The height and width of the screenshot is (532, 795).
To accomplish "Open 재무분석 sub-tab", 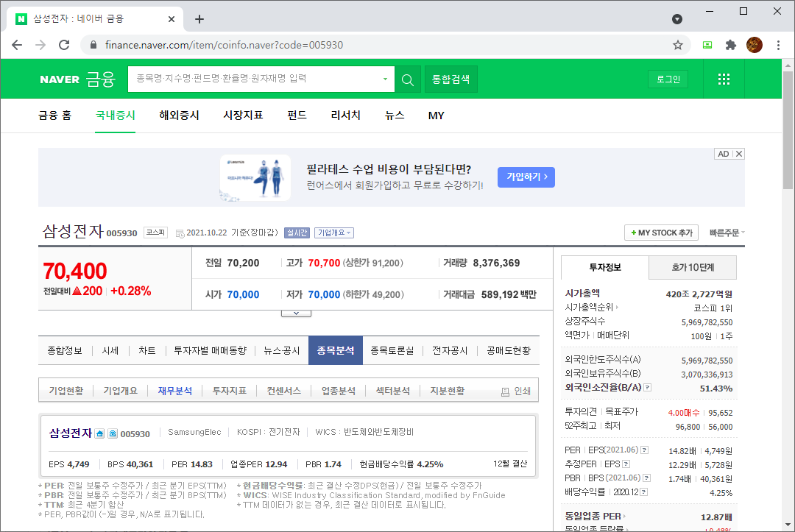I will tap(175, 391).
